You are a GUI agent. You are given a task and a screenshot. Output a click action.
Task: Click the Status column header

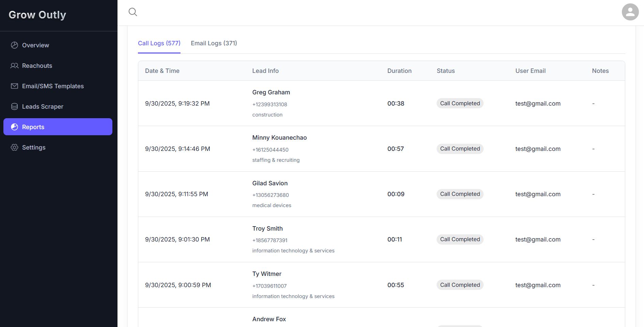tap(445, 71)
